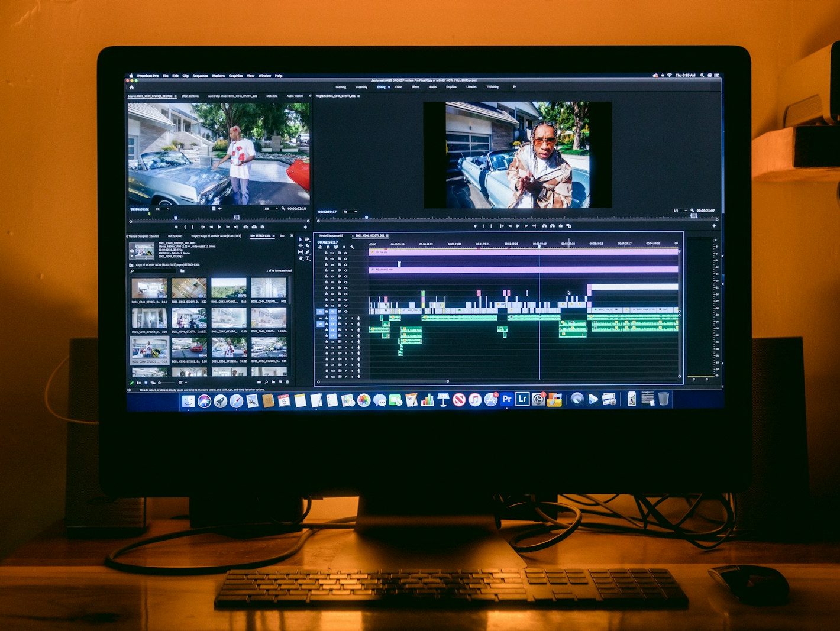Open Lightroom from the Dock
The image size is (840, 631).
click(x=522, y=400)
